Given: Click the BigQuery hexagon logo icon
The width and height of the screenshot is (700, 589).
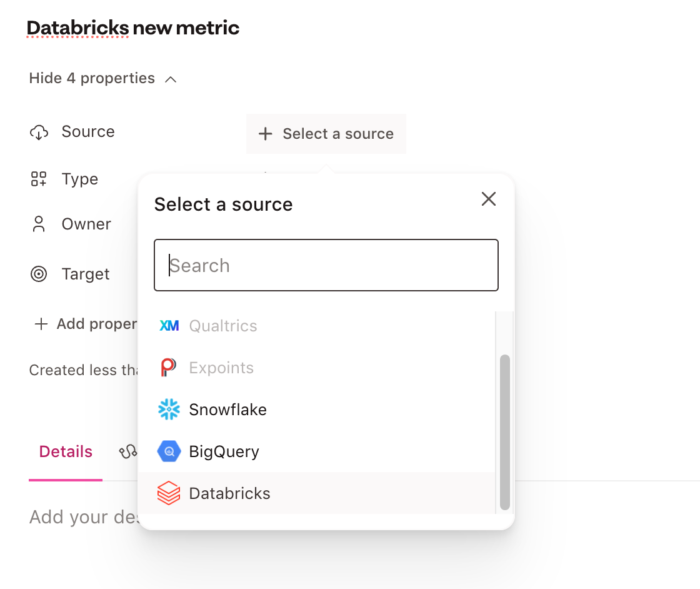Looking at the screenshot, I should pyautogui.click(x=169, y=451).
